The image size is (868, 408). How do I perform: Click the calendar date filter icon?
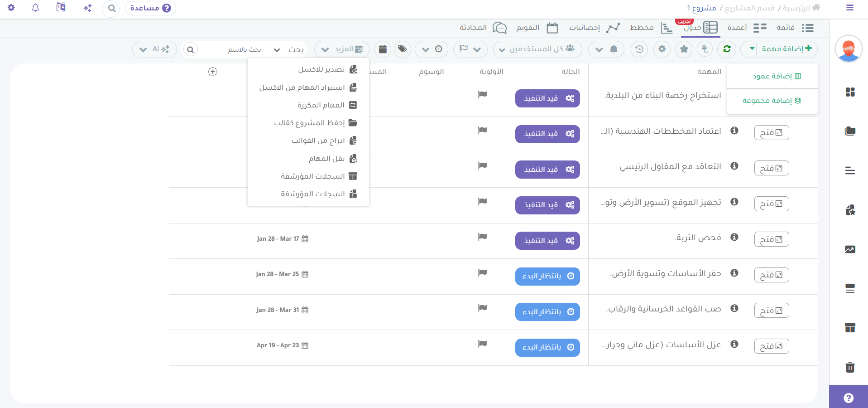[383, 49]
